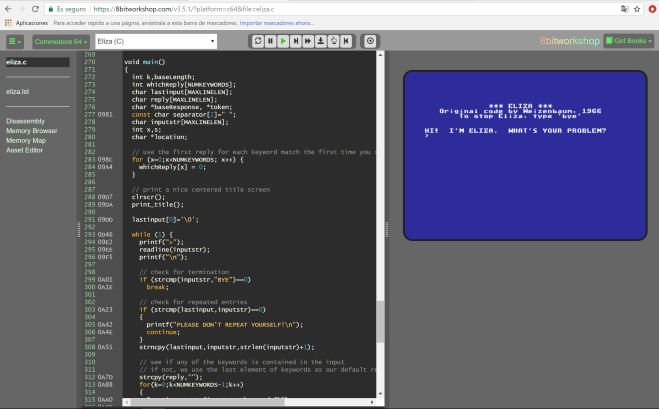Click the splitter handle left of editor
The image size is (659, 409).
[x=78, y=230]
